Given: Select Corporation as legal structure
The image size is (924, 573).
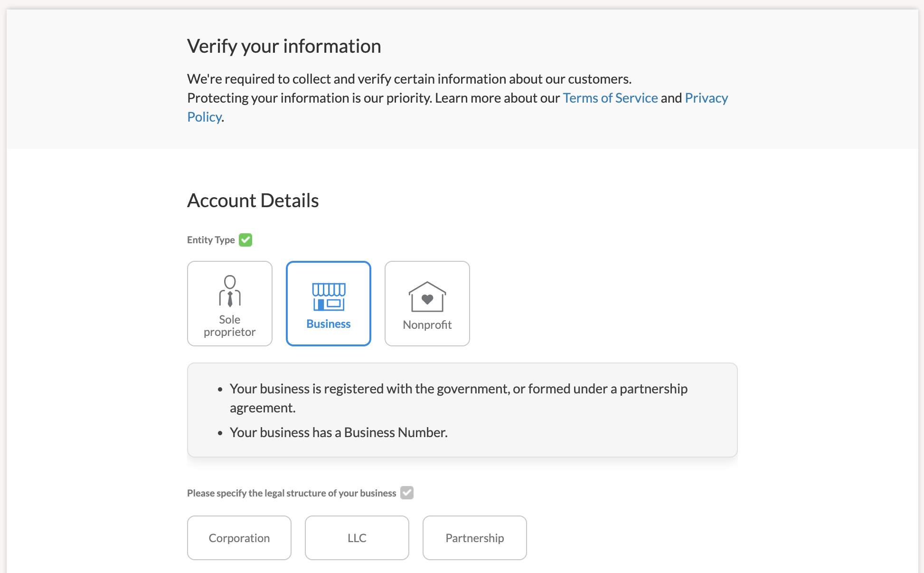Looking at the screenshot, I should [x=239, y=538].
